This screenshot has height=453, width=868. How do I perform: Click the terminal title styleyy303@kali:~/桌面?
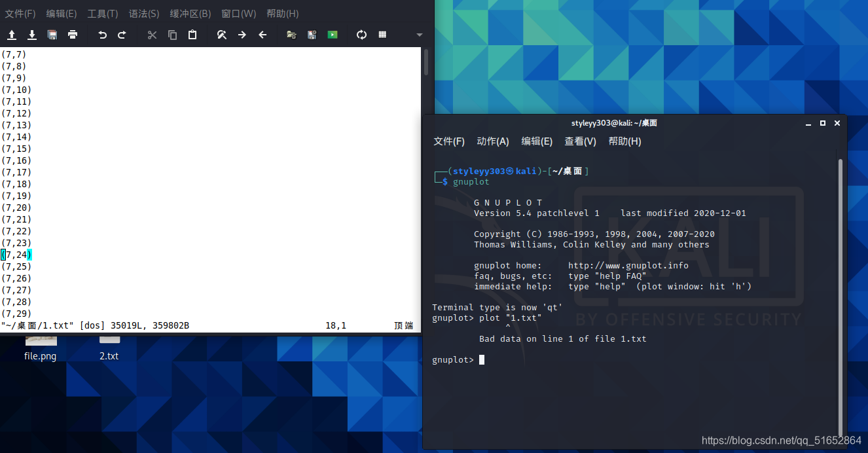[614, 123]
